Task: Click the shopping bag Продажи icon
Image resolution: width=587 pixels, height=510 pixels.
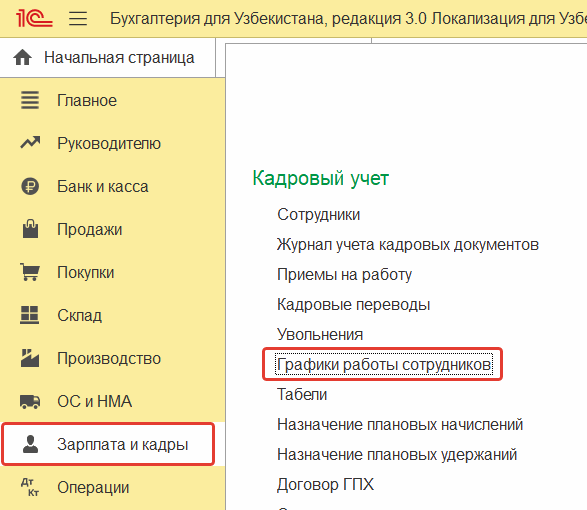Action: click(30, 229)
